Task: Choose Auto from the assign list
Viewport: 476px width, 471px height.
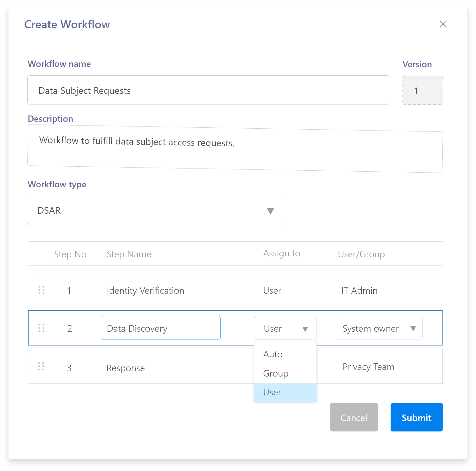Action: (x=285, y=354)
